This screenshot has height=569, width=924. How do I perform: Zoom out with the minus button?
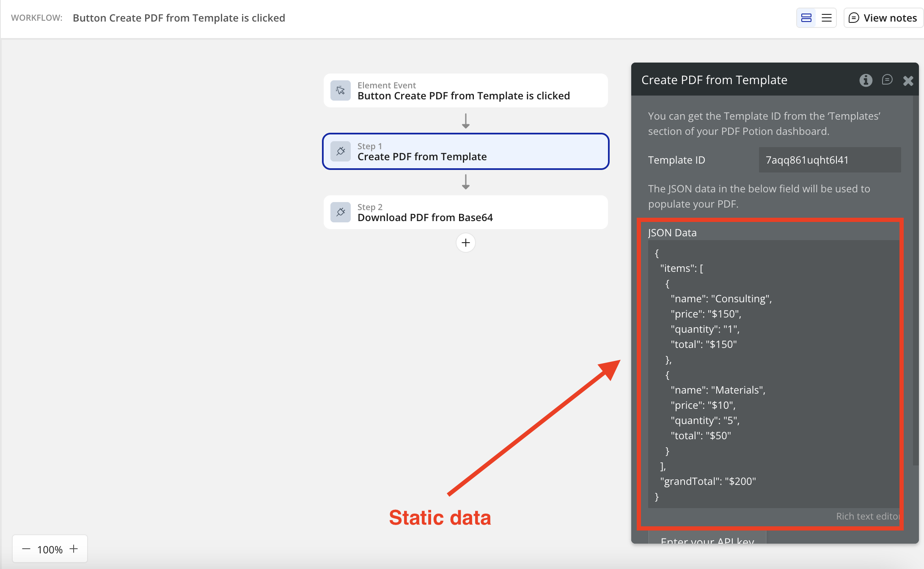coord(26,549)
